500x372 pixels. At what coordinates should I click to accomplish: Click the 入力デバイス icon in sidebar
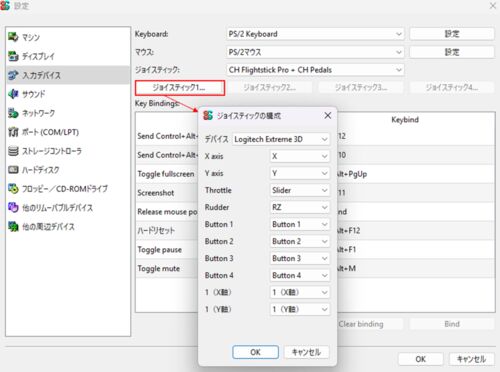(13, 75)
